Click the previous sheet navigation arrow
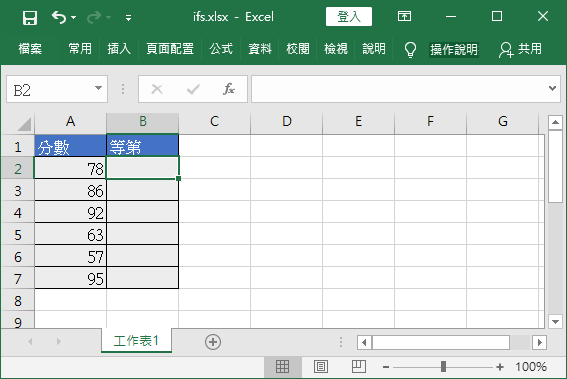Viewport: 567px width, 379px height. click(x=30, y=341)
